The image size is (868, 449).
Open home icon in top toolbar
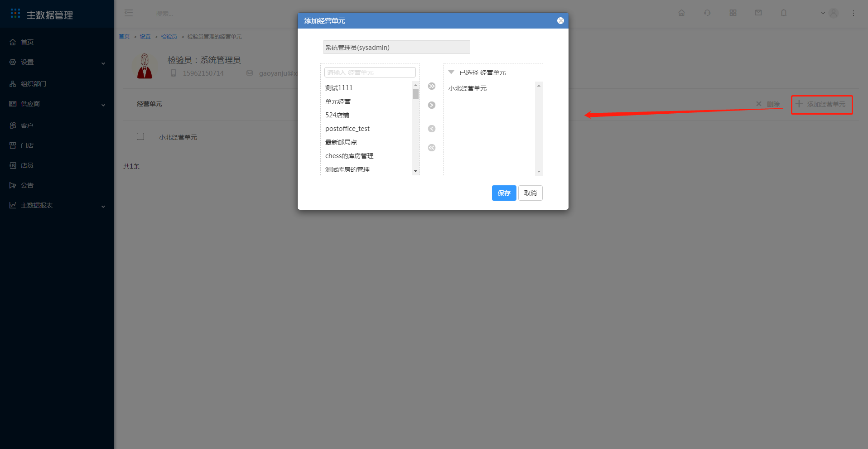682,13
